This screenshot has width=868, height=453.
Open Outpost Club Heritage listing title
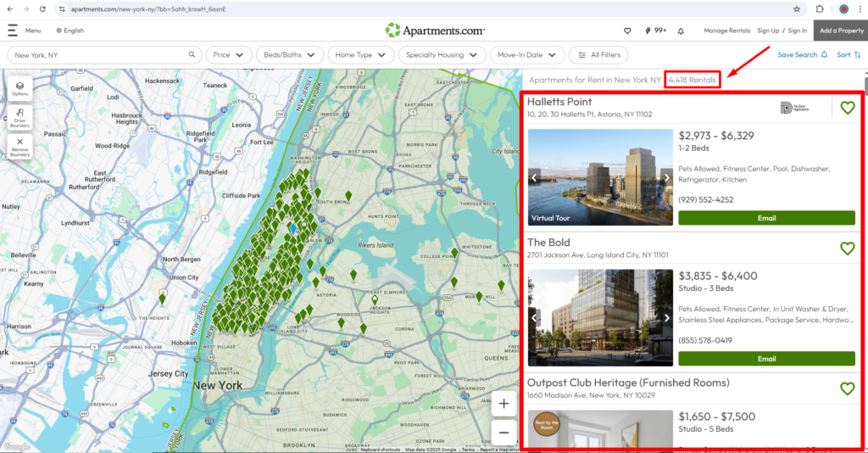tap(628, 383)
